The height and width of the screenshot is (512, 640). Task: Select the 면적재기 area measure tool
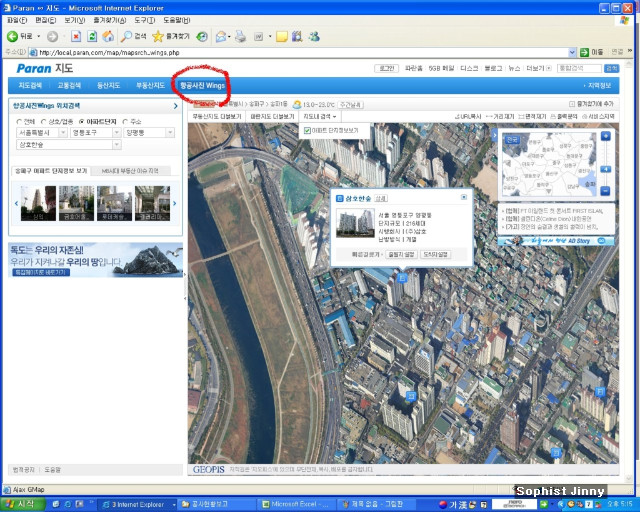(x=532, y=117)
